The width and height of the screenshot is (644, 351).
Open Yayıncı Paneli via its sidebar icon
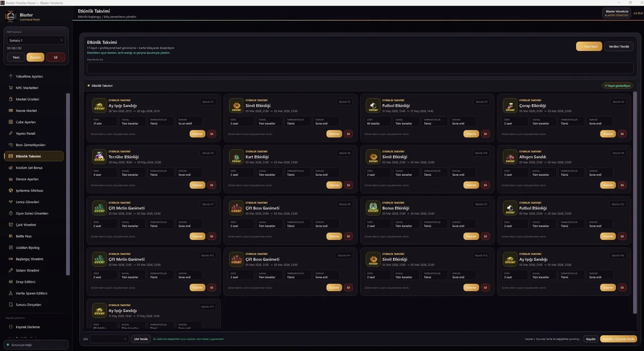11,133
